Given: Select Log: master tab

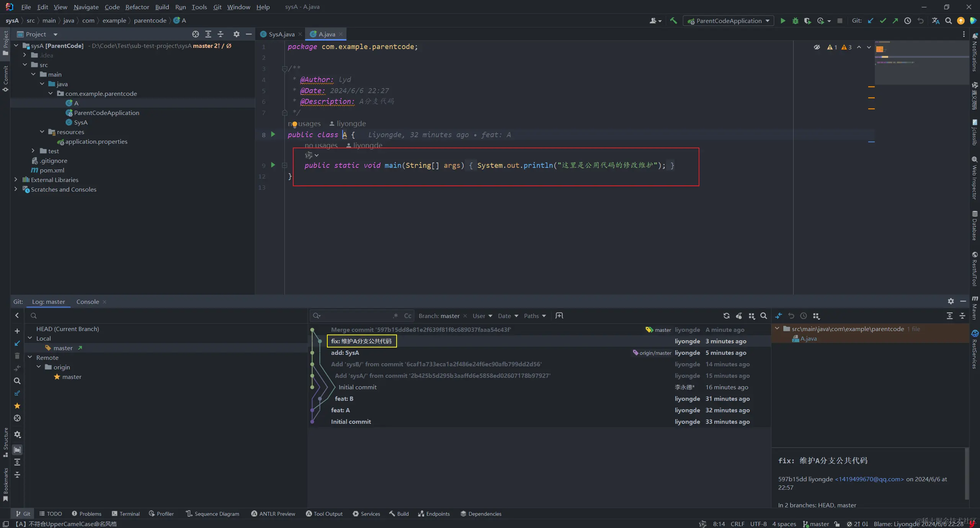Looking at the screenshot, I should tap(48, 302).
